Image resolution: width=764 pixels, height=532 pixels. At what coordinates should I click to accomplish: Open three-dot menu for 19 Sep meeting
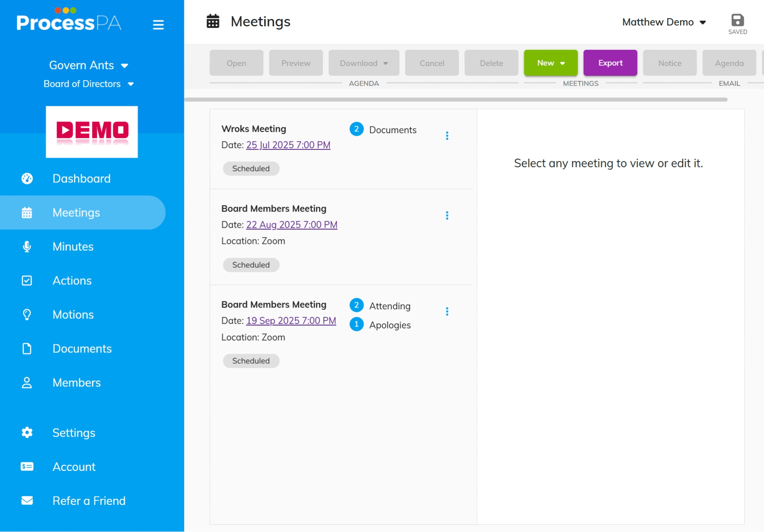(x=447, y=312)
